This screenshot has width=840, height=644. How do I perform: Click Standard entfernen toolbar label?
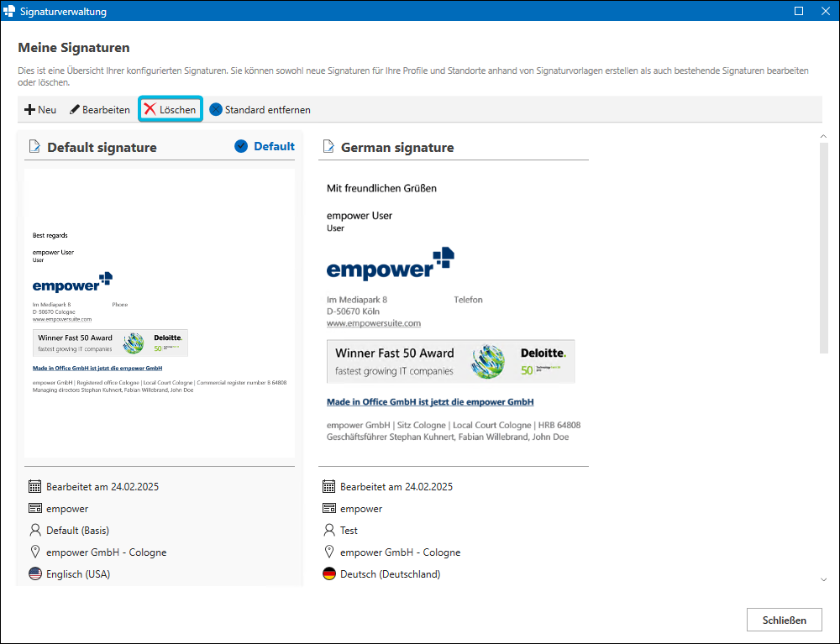click(268, 110)
